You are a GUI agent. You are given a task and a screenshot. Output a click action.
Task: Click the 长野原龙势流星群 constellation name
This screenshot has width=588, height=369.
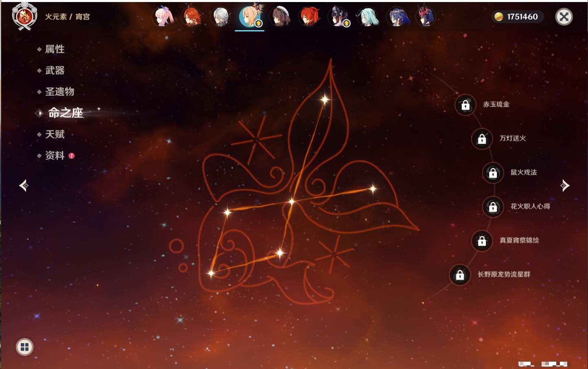click(504, 274)
